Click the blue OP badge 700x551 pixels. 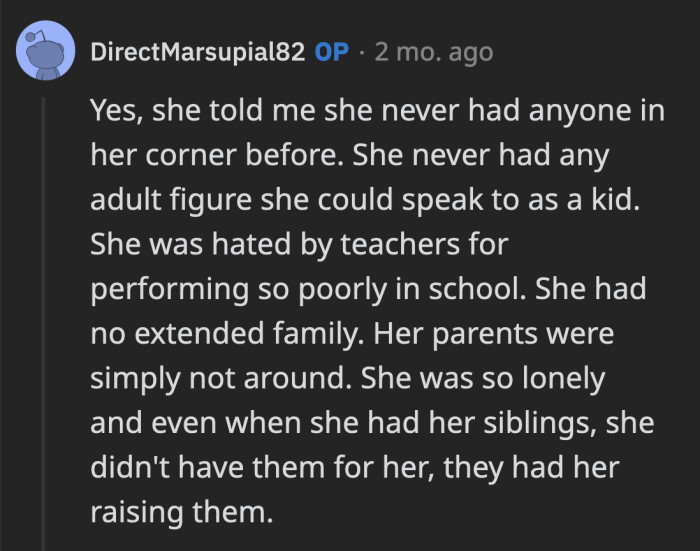(x=331, y=53)
